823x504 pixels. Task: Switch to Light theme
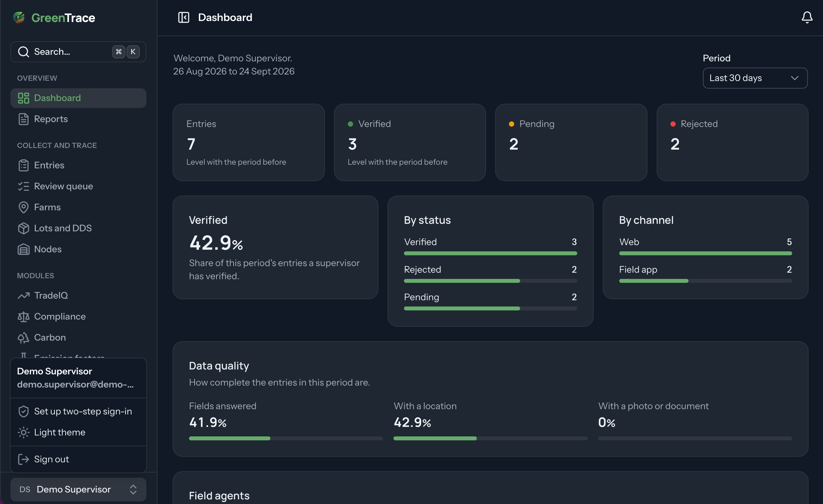(78, 432)
